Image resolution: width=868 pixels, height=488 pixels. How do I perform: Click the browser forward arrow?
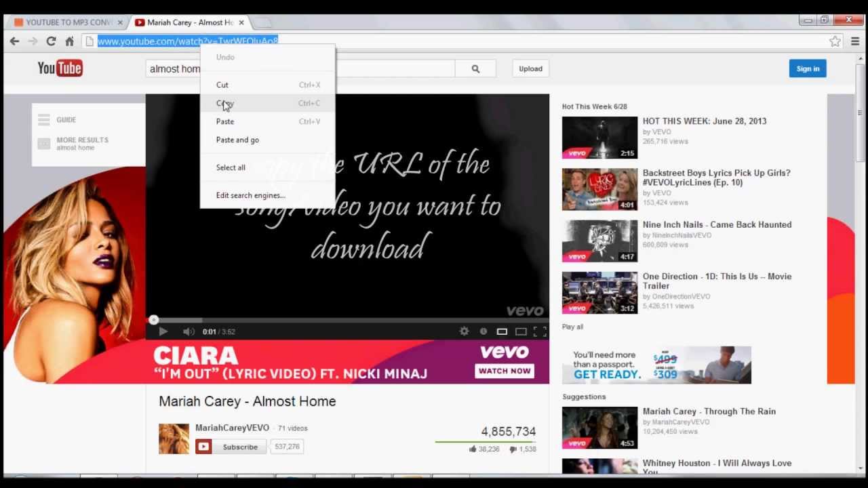(x=33, y=41)
